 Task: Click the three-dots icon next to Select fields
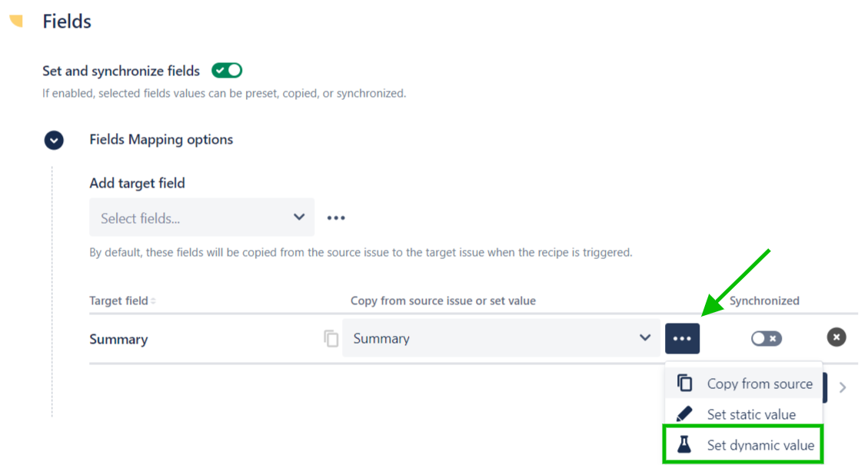(x=336, y=218)
